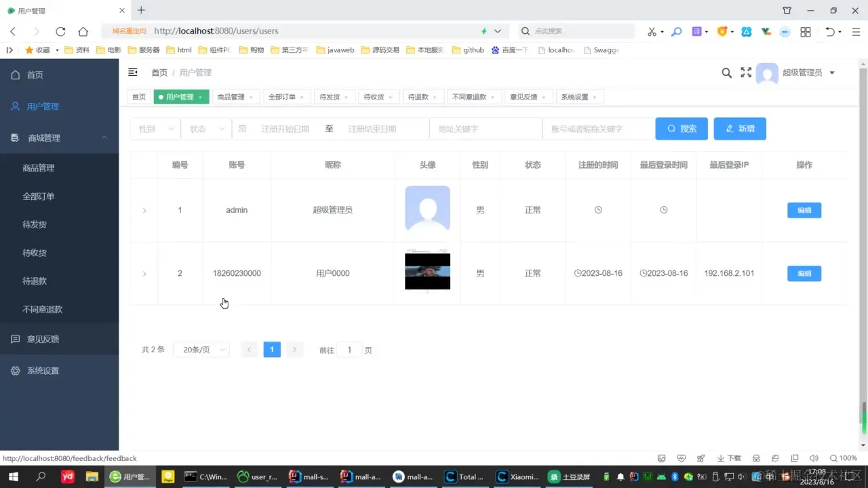
Task: Click the browser back arrow
Action: point(13,31)
